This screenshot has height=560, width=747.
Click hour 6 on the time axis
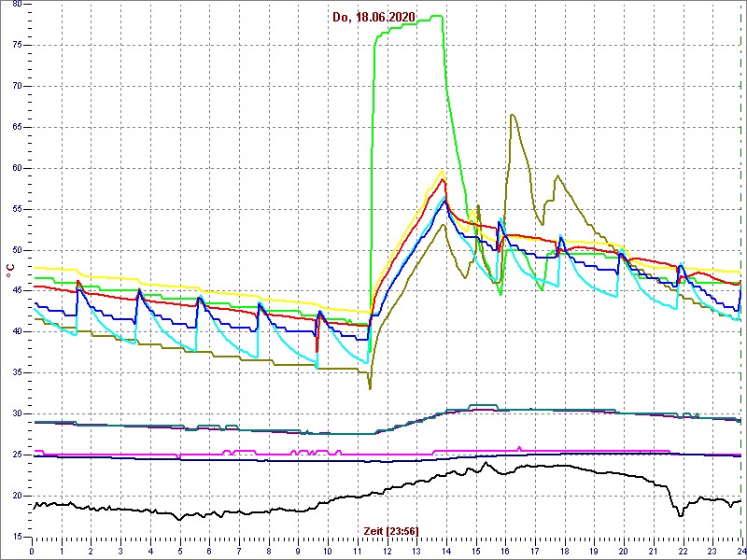(209, 551)
